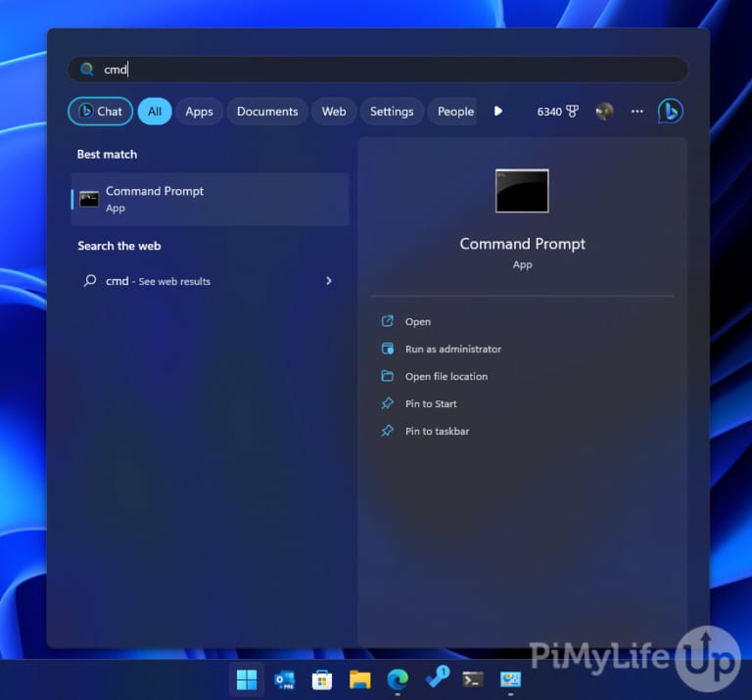Select Command Prompt best match result

pos(211,199)
